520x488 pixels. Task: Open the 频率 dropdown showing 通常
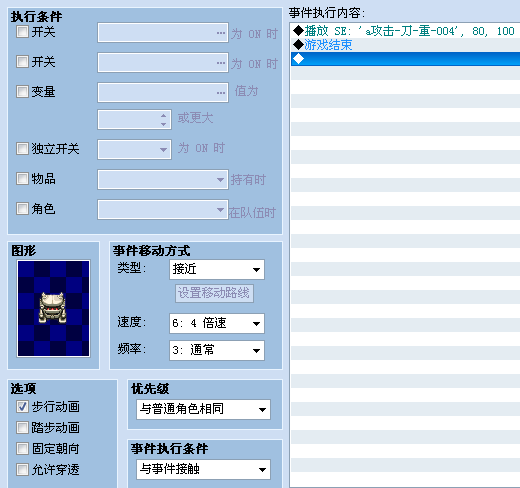point(217,350)
